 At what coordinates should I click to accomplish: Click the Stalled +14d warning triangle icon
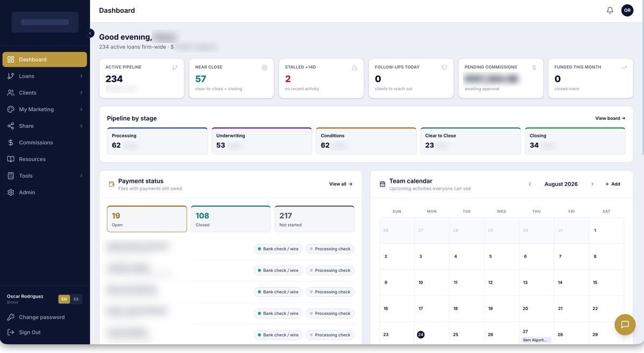point(354,68)
